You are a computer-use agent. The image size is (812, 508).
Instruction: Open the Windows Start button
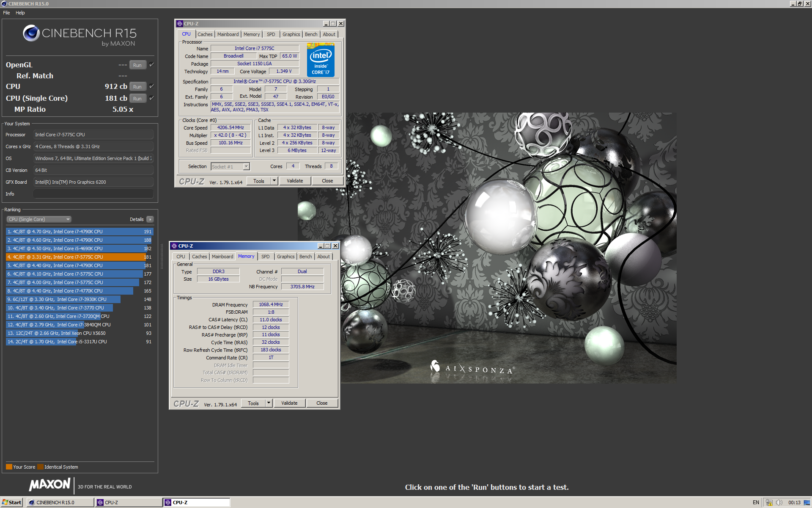point(11,502)
